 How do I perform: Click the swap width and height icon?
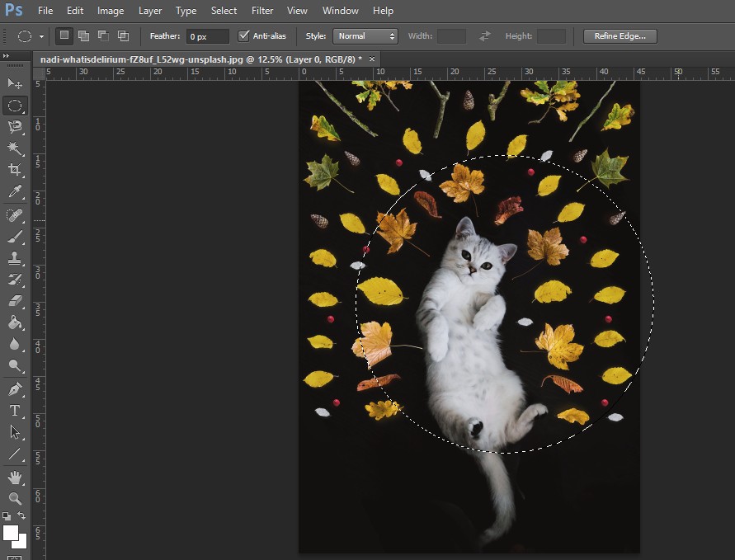tap(485, 36)
